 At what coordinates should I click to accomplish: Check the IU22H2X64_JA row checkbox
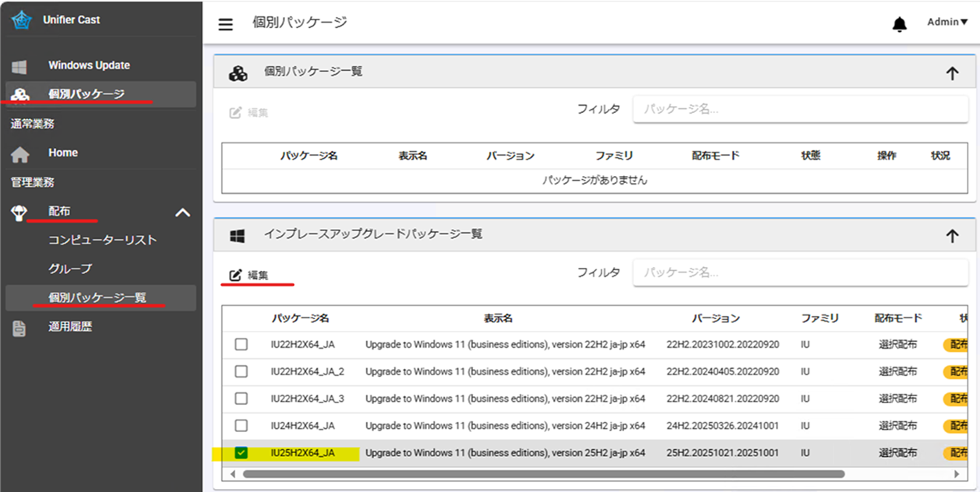click(x=241, y=344)
